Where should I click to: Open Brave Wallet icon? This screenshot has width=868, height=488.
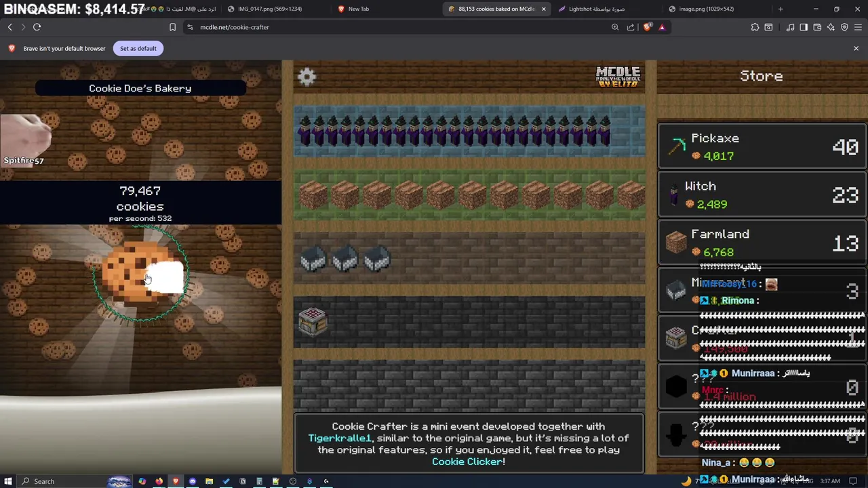coord(817,27)
